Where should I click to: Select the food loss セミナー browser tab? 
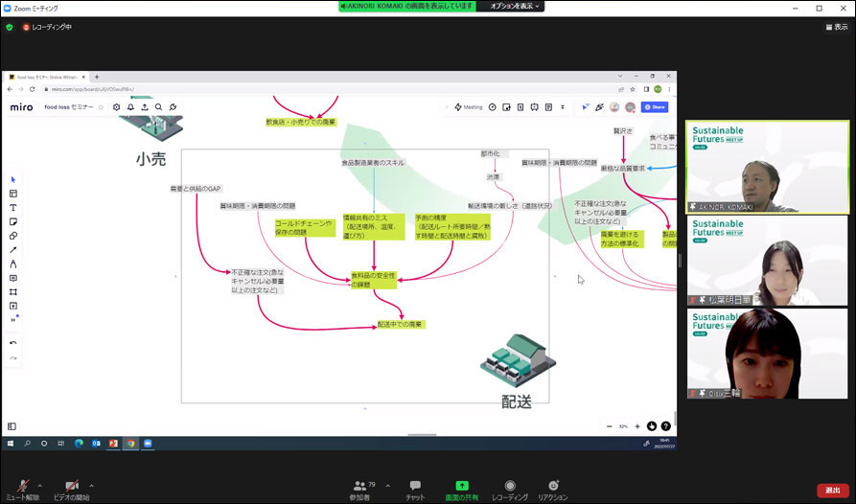tap(48, 77)
